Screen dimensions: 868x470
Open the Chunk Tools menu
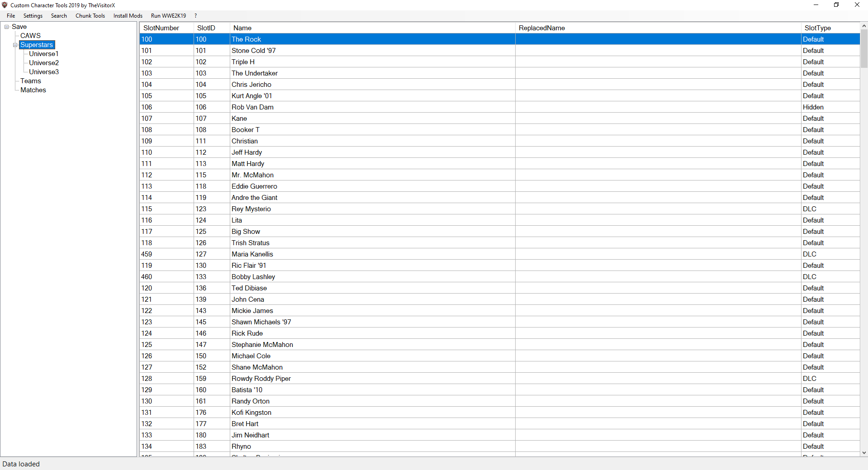90,16
